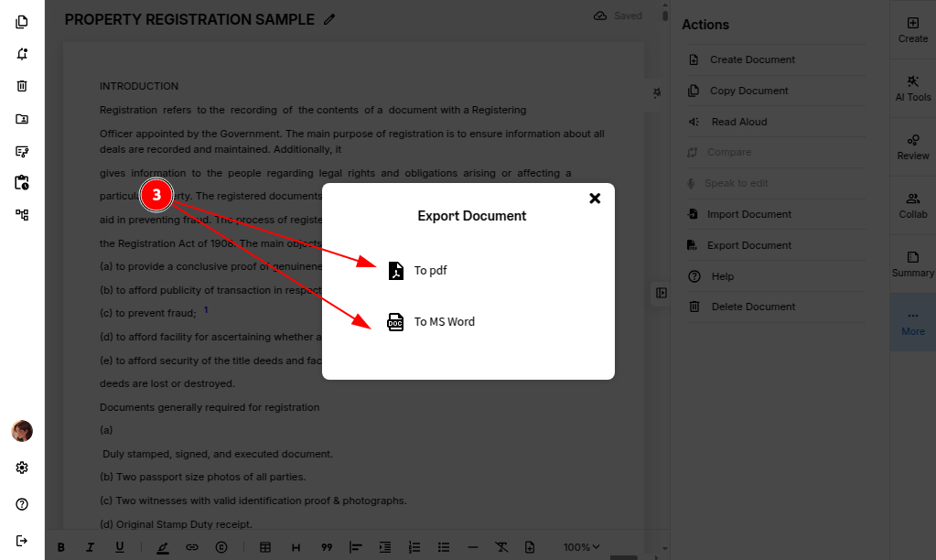This screenshot has width=936, height=560.
Task: Click the pencil icon to rename the document title
Action: pyautogui.click(x=329, y=19)
